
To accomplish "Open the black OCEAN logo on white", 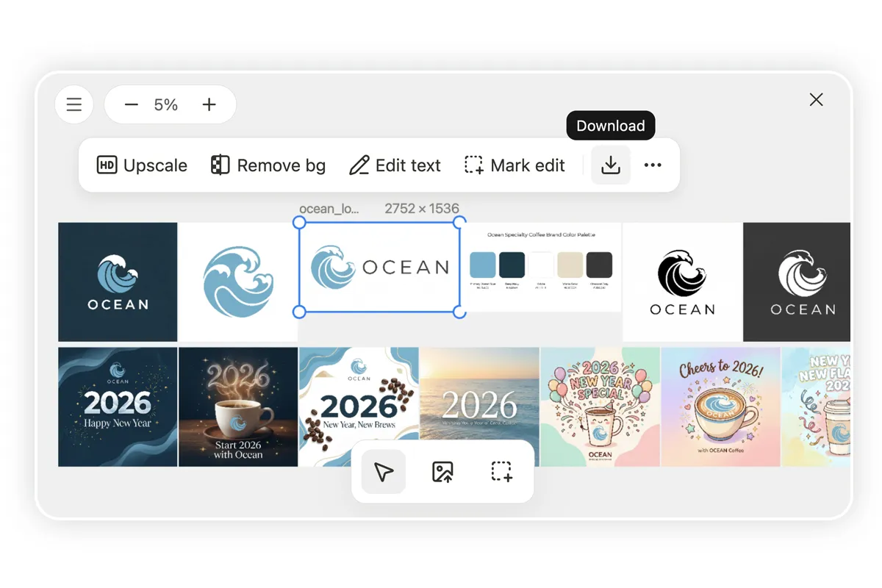I will click(682, 282).
